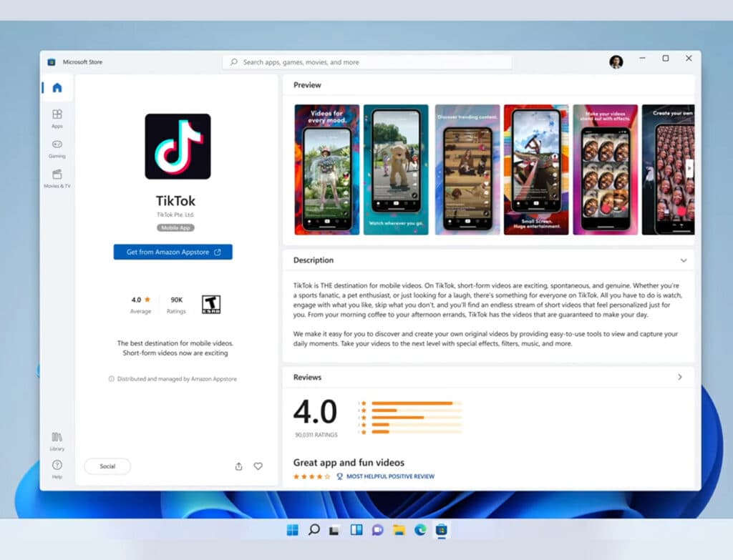733x560 pixels.
Task: Click MOST HELPFUL POSITIVE REVIEW link
Action: pos(390,476)
